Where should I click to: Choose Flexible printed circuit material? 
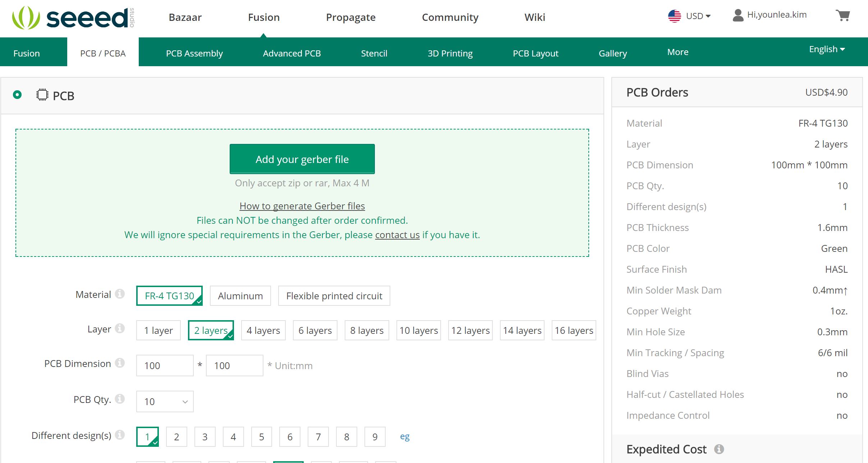coord(334,296)
